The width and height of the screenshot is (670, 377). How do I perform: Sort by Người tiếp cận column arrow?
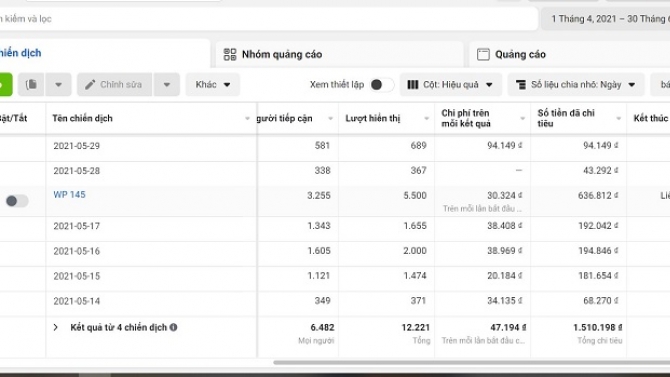tap(330, 118)
